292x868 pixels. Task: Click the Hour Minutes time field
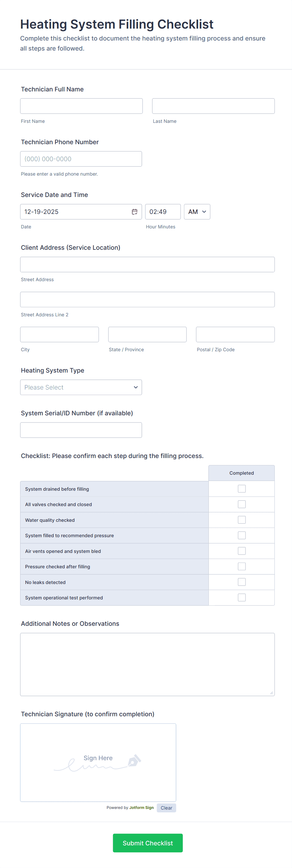click(163, 212)
